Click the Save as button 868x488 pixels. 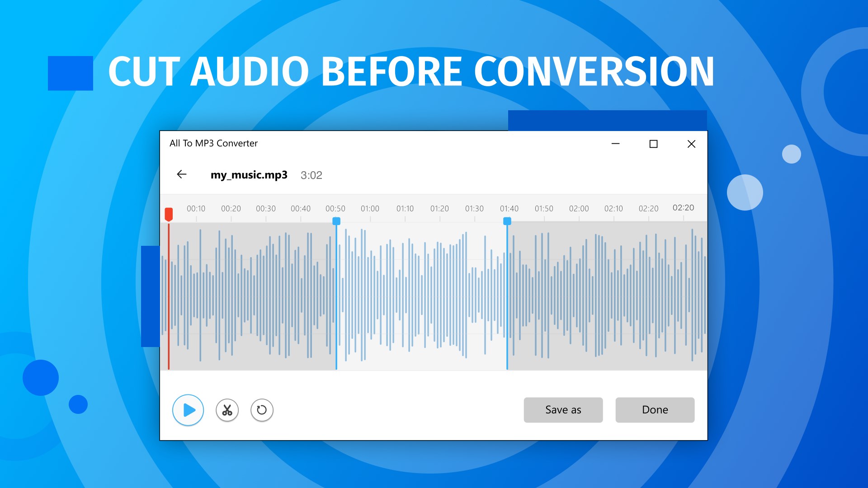[x=563, y=410]
